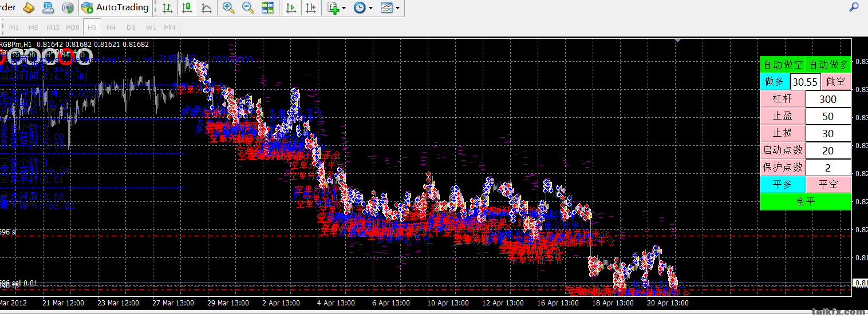The width and height of the screenshot is (868, 318).
Task: Click the pink 做空 button
Action: coord(837,82)
